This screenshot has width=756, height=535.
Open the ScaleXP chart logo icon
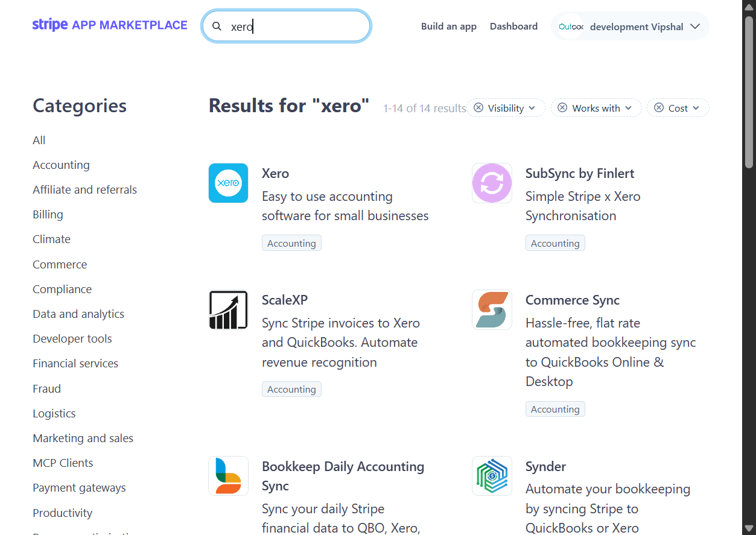(228, 309)
